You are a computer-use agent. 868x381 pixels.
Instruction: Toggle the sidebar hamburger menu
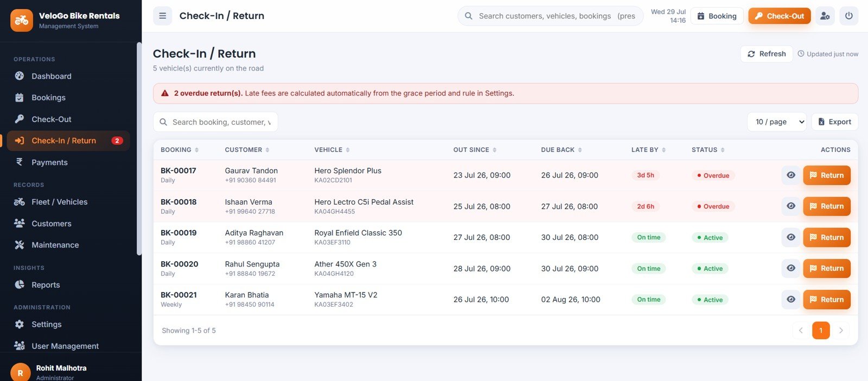(162, 16)
